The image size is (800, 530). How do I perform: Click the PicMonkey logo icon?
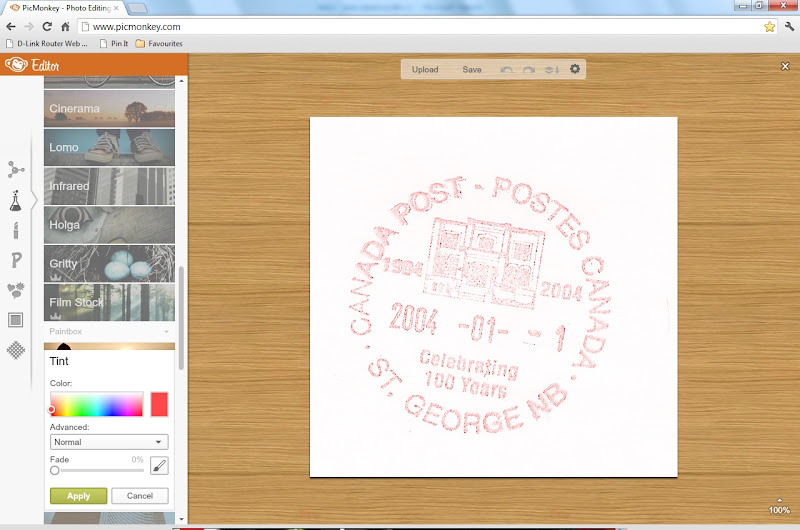[x=16, y=65]
